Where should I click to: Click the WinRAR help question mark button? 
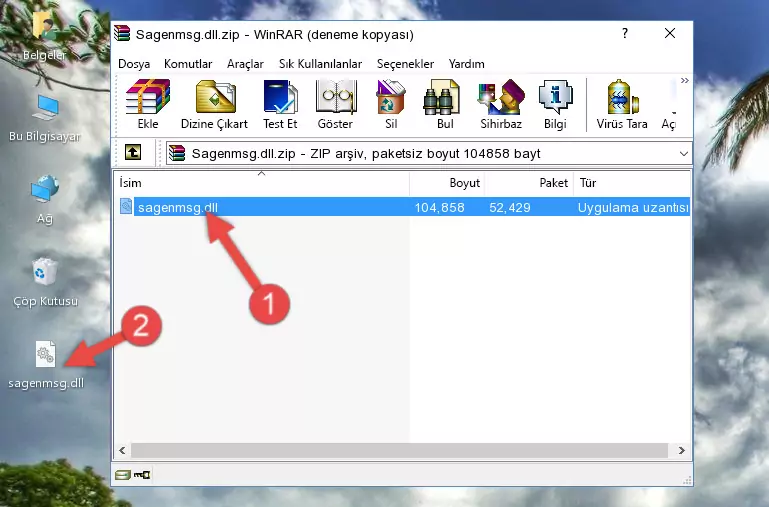tap(625, 33)
